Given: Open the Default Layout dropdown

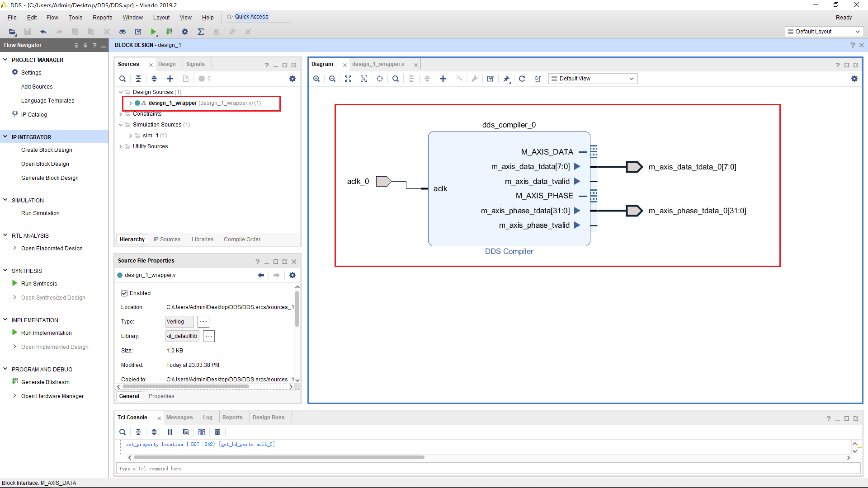Looking at the screenshot, I should [824, 32].
